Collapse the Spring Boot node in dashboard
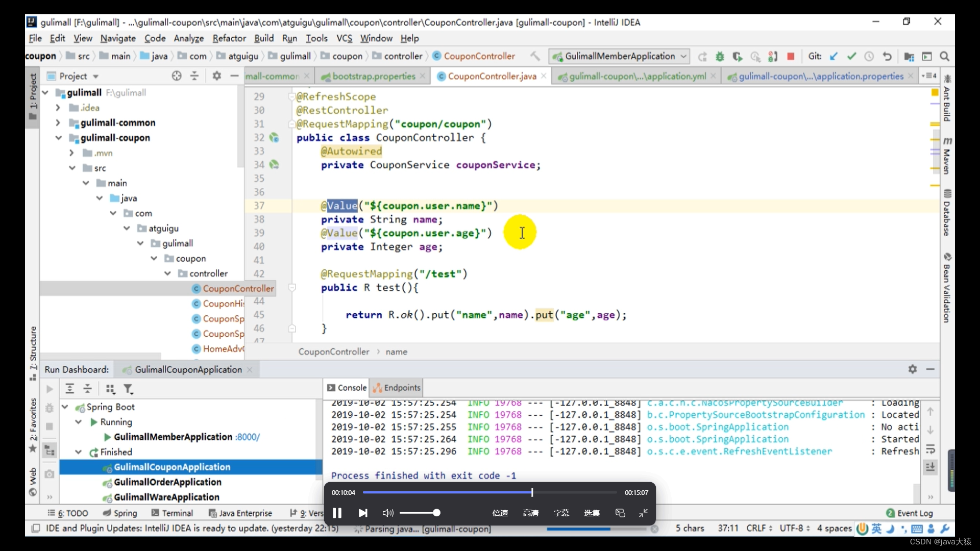 65,407
